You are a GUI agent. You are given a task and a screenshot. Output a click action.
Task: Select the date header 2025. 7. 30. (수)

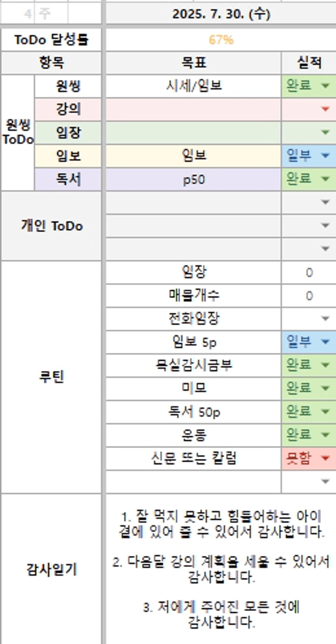coord(221,14)
